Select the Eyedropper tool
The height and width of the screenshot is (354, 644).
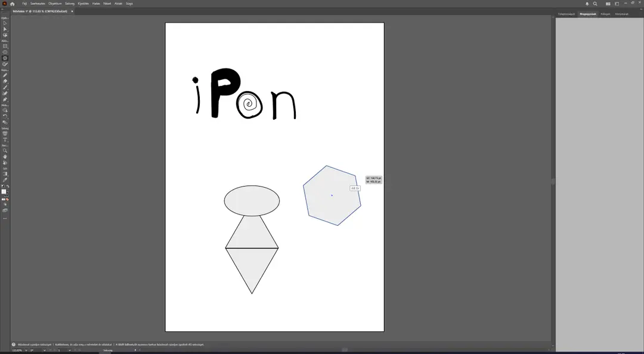5,180
